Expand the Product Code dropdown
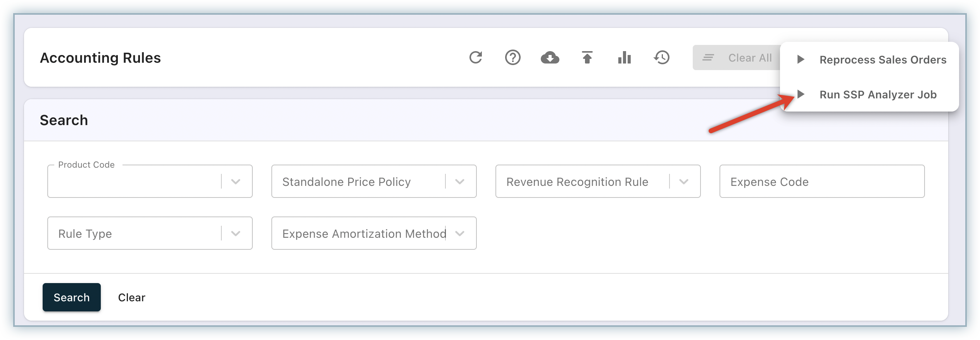The height and width of the screenshot is (340, 980). pyautogui.click(x=235, y=182)
